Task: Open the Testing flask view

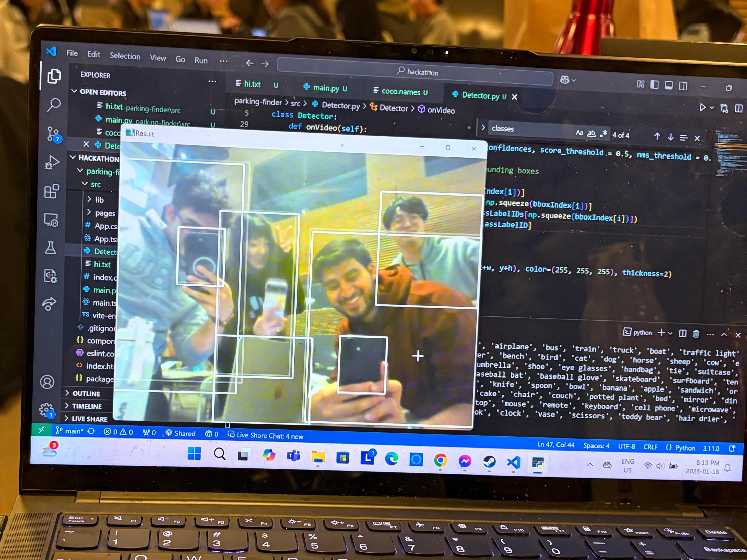Action: 50,248
